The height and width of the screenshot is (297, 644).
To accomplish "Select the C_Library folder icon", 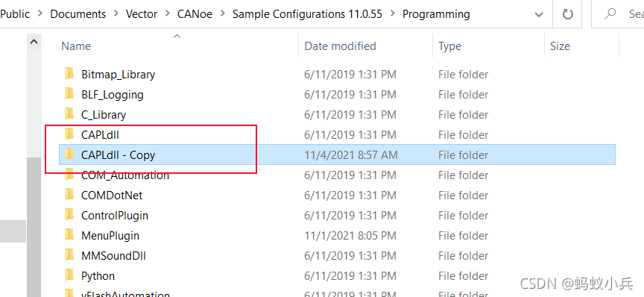I will [69, 114].
